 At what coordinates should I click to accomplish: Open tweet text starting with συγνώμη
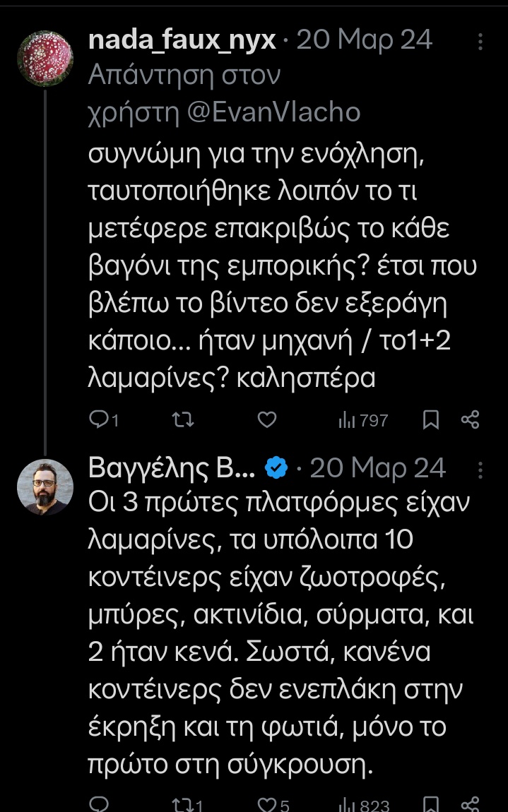pos(283,267)
